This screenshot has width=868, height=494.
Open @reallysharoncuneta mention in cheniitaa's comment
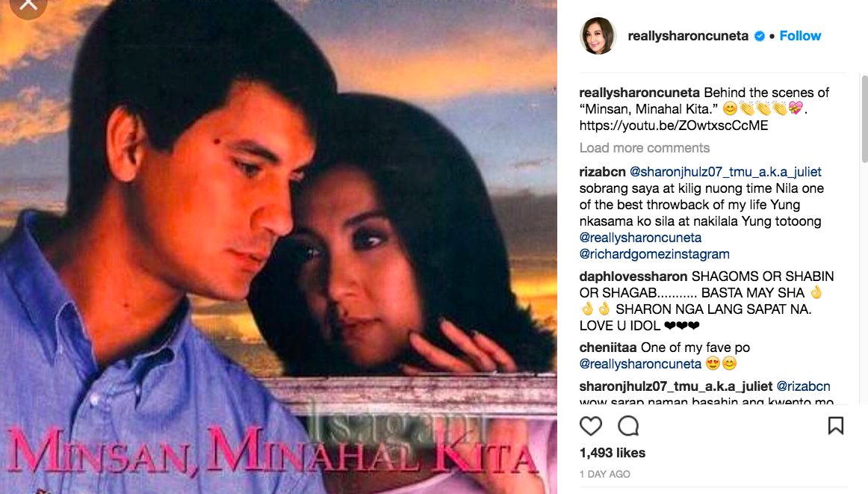640,364
